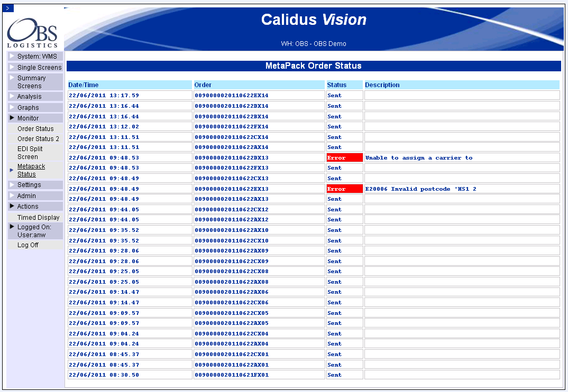Click the WH: OBS - OBS Demo label
Viewport: 568px width, 392px height.
click(314, 44)
